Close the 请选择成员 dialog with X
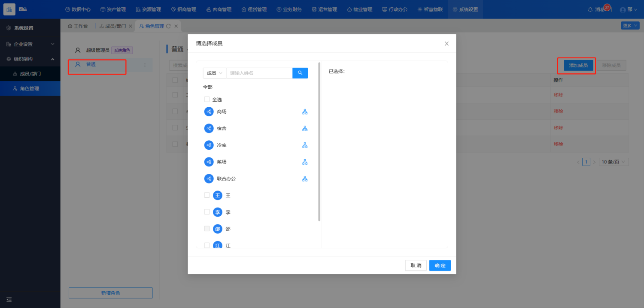 pos(447,43)
